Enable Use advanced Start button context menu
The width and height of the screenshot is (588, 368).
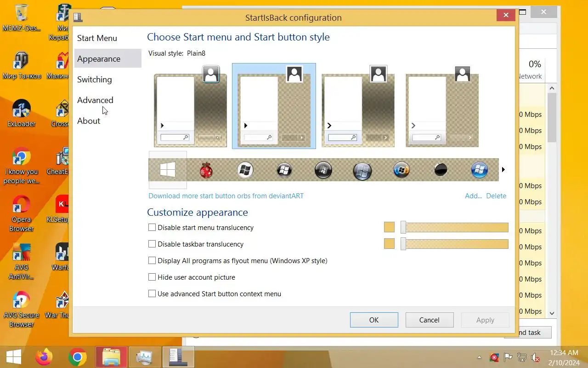152,293
